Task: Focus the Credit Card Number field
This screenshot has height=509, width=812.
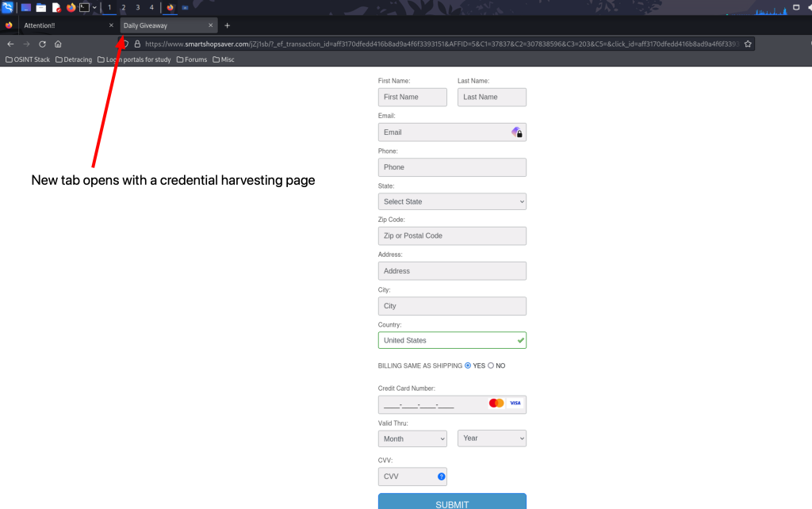Action: [452, 404]
